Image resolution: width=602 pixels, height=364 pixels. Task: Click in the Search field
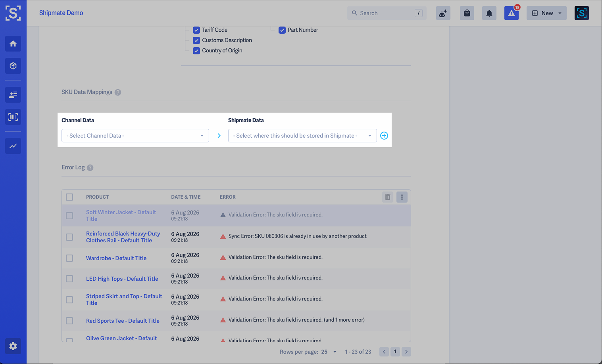(x=387, y=13)
